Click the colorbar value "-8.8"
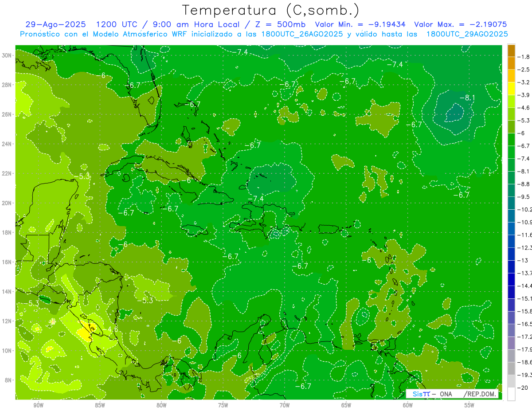 (x=524, y=184)
